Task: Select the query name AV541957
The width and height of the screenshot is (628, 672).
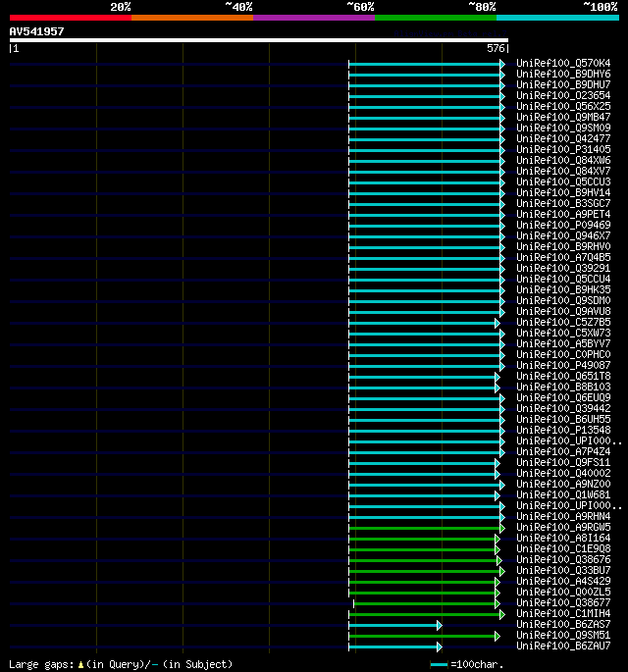Action: pyautogui.click(x=37, y=31)
